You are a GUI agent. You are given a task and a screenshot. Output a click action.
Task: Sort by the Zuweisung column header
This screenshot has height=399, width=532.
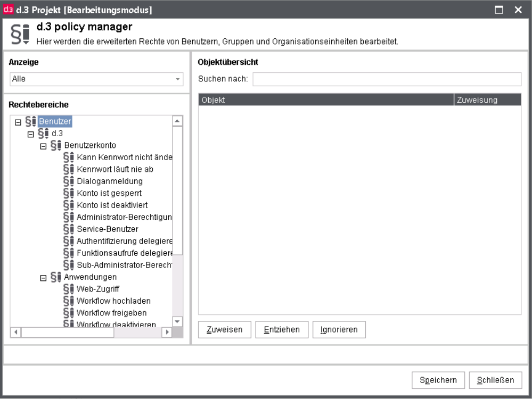pos(488,100)
